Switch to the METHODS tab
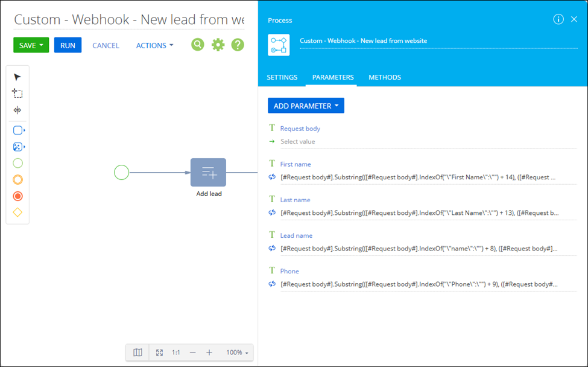The image size is (588, 367). pyautogui.click(x=385, y=77)
